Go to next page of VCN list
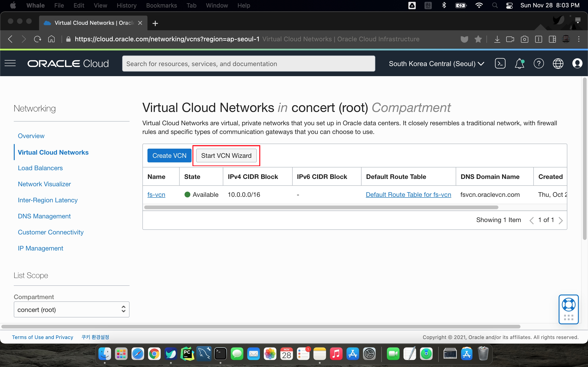The height and width of the screenshot is (367, 588). point(561,220)
